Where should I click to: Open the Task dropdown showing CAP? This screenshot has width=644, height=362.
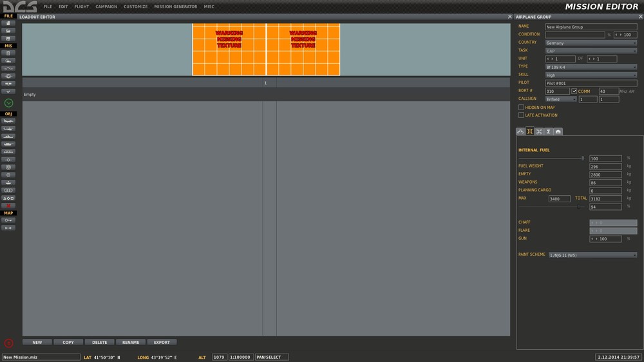coord(591,51)
